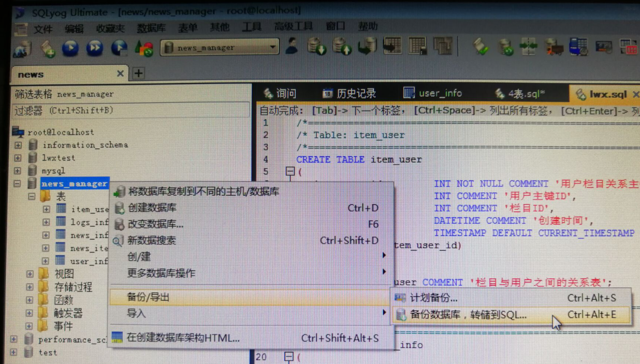This screenshot has height=364, width=640.
Task: Open the 数据库 menu
Action: click(x=151, y=28)
